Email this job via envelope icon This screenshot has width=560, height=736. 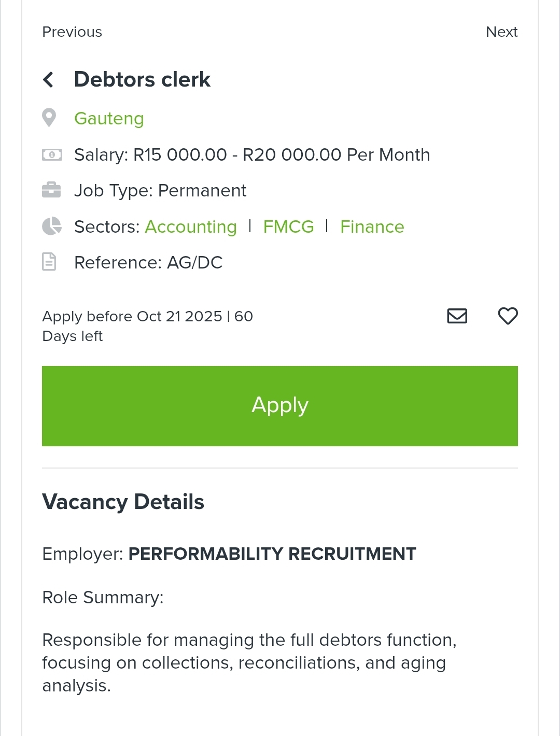click(457, 316)
